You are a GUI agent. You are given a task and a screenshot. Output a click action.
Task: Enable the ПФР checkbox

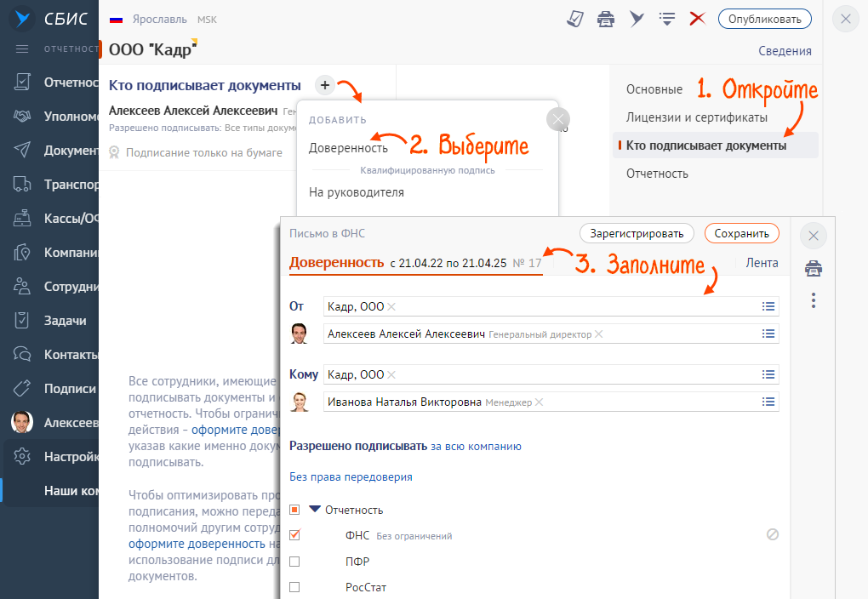[x=295, y=562]
